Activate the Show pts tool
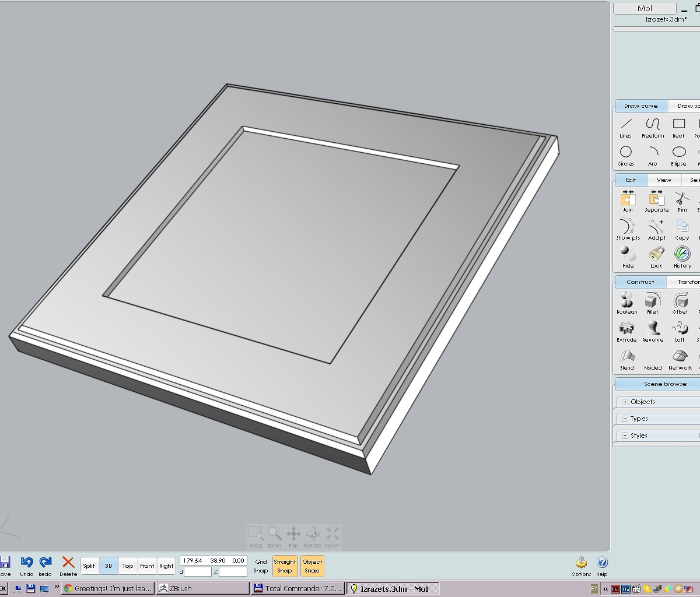 click(x=628, y=230)
